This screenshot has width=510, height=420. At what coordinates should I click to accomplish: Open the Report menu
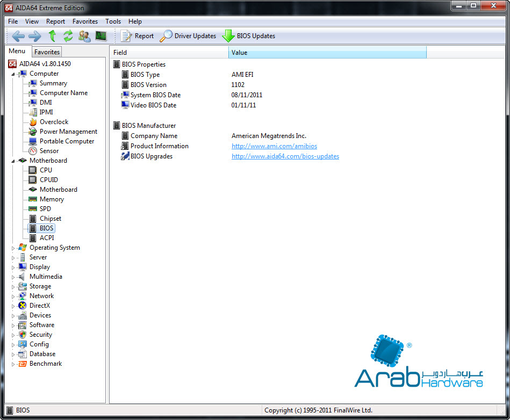pyautogui.click(x=55, y=21)
